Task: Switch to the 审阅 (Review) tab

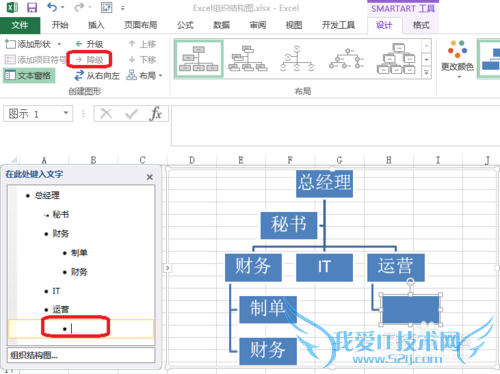Action: tap(258, 25)
